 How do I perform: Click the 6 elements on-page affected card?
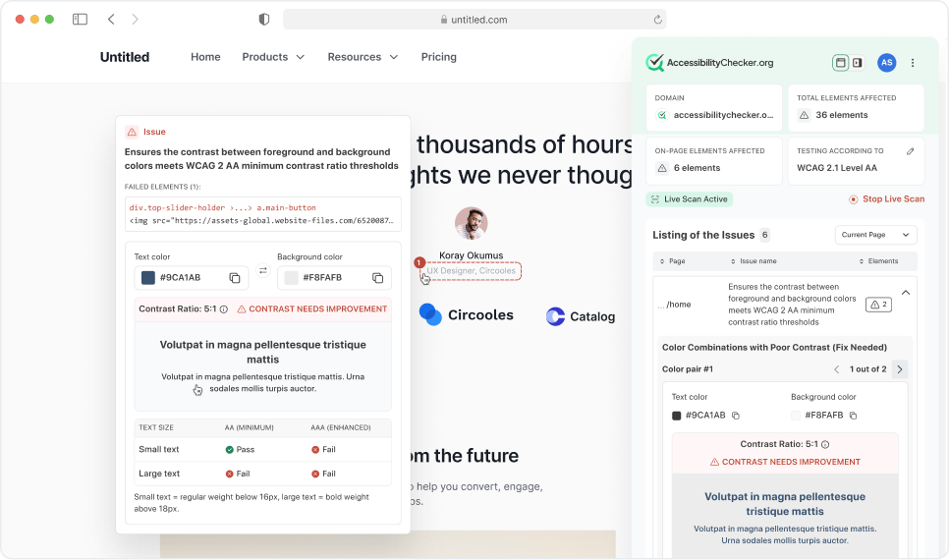point(713,161)
